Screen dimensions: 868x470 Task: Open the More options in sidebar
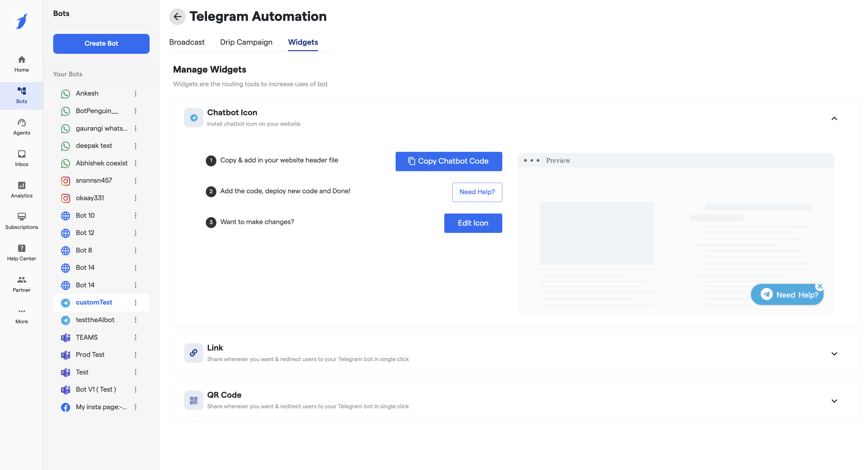[x=21, y=315]
